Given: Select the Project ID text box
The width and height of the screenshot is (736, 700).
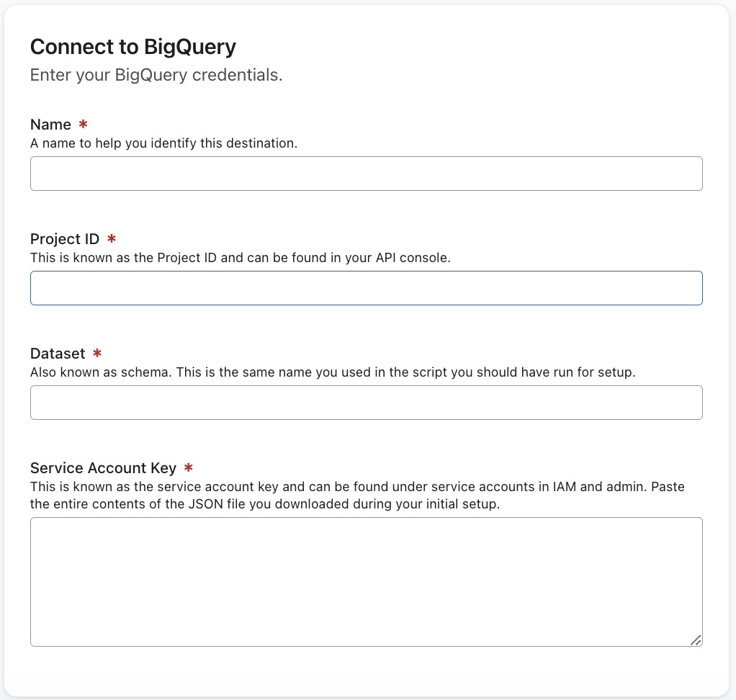Looking at the screenshot, I should (366, 287).
